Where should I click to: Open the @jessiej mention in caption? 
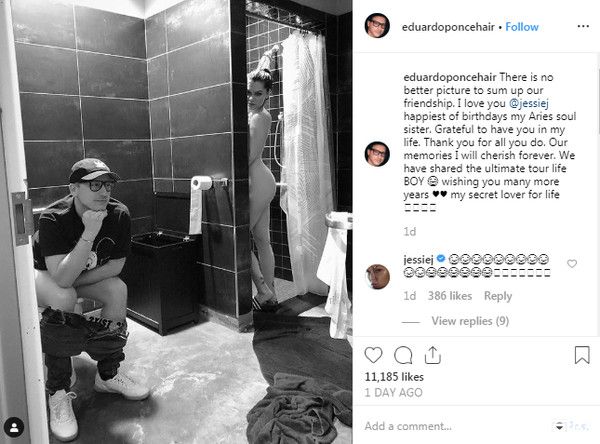point(529,103)
